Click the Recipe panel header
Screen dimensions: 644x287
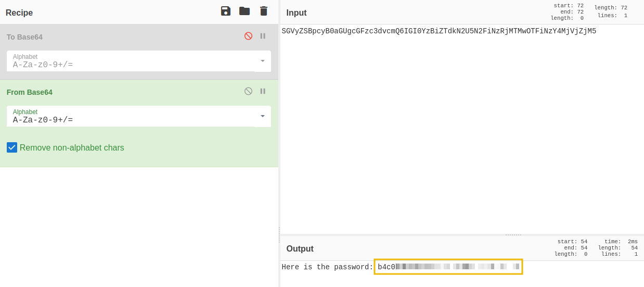point(19,13)
